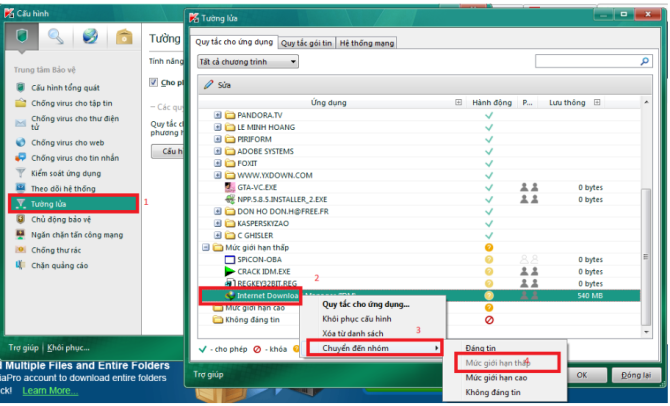Expand the Lưu thông column plus button
This screenshot has width=670, height=406.
click(x=597, y=102)
